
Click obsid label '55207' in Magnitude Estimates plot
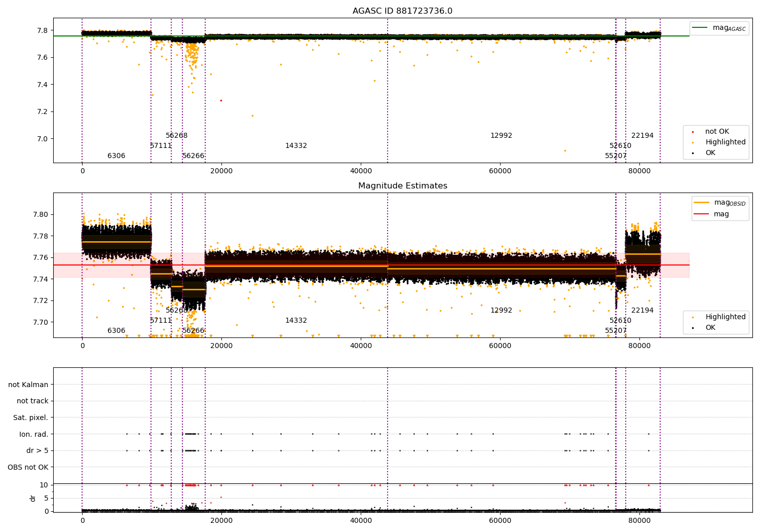click(616, 331)
